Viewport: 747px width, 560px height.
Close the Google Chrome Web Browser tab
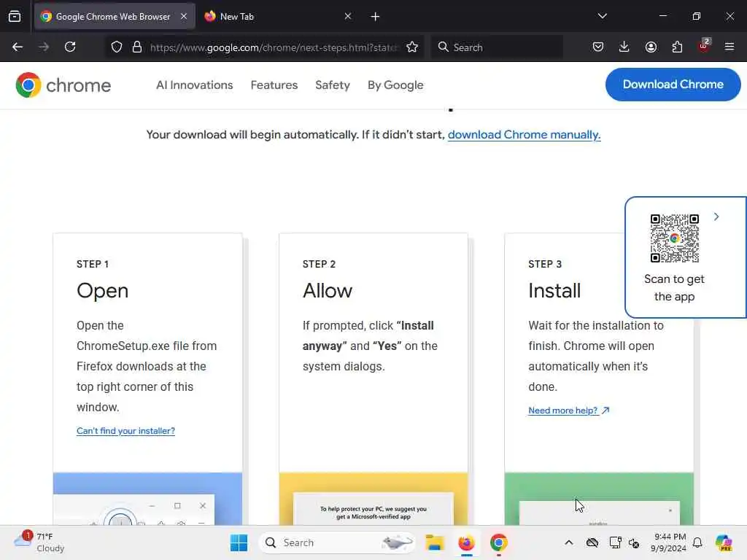point(184,16)
